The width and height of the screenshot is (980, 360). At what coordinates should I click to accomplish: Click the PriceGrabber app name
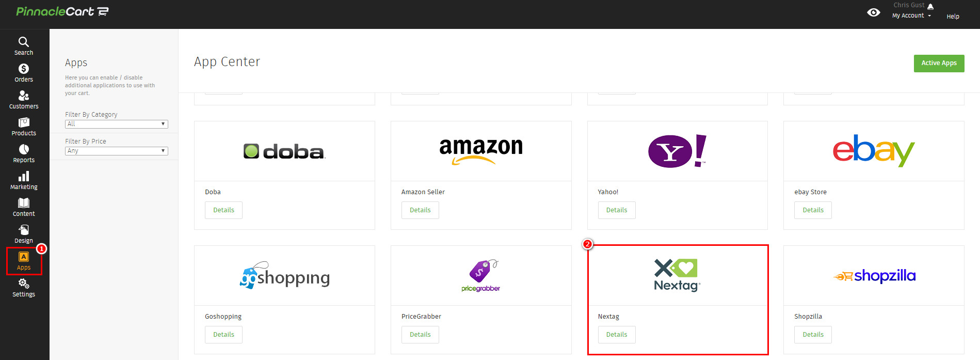pyautogui.click(x=421, y=317)
